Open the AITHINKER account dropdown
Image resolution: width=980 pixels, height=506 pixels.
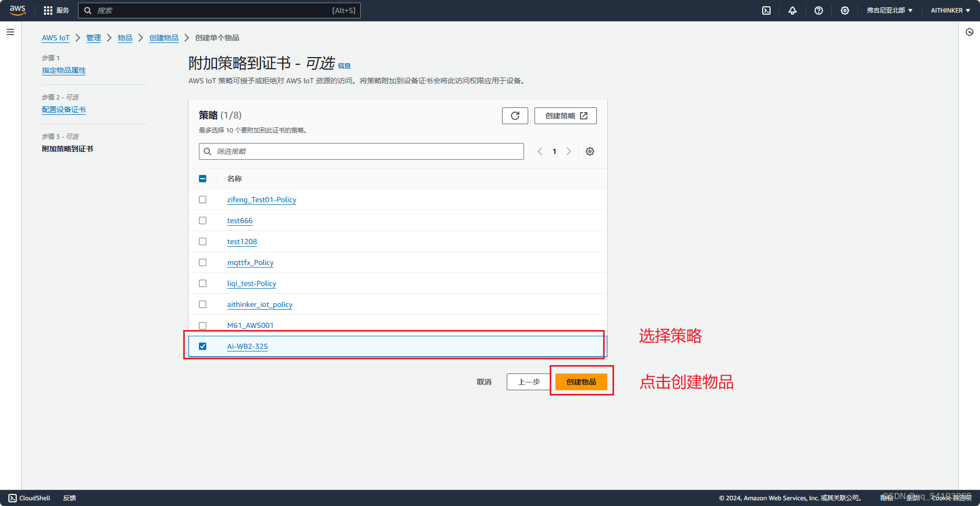click(950, 10)
